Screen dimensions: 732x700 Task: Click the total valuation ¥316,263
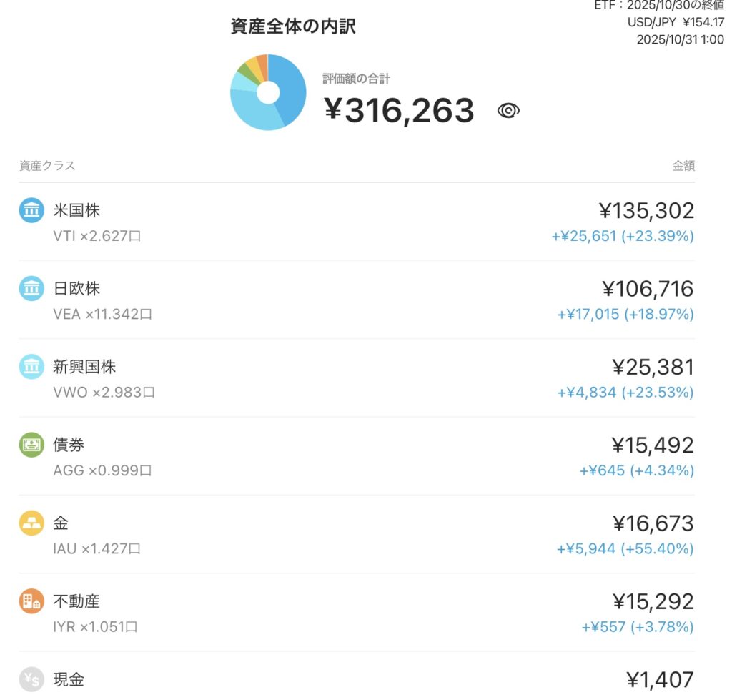tap(399, 110)
